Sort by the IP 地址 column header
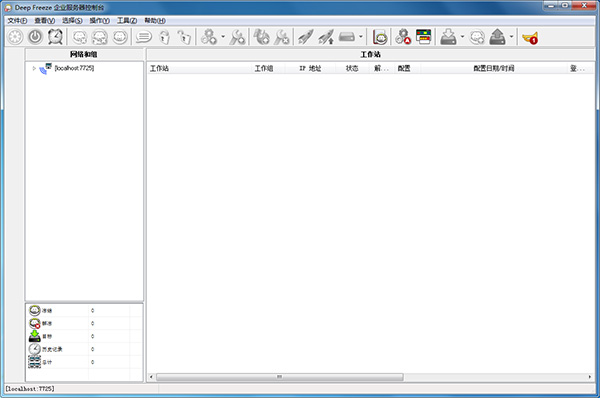 pos(310,69)
